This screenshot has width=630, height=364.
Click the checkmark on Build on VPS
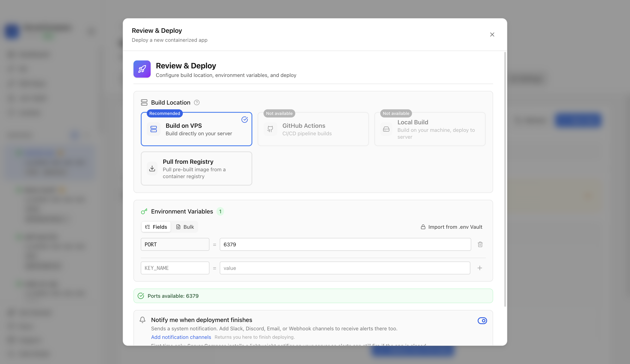pos(244,120)
